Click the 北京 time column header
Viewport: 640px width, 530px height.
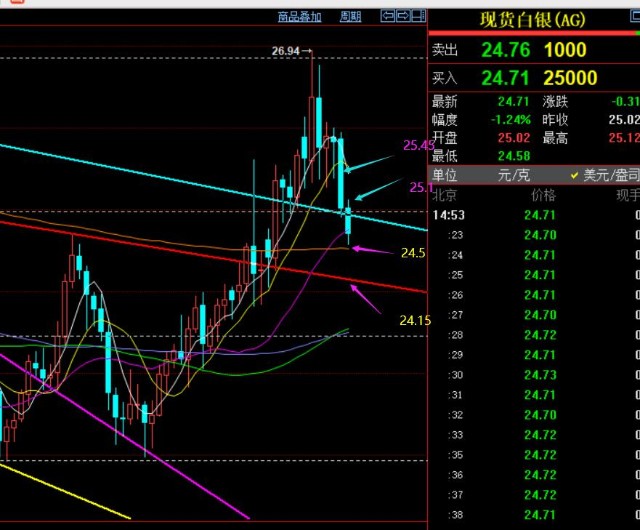tap(445, 195)
